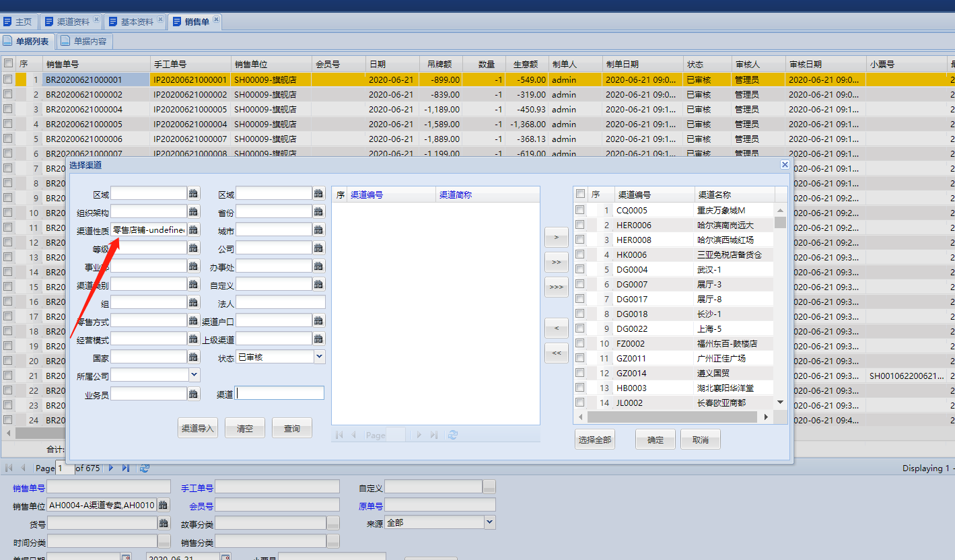This screenshot has height=560, width=955.
Task: Move selected channel right with > button
Action: 557,238
